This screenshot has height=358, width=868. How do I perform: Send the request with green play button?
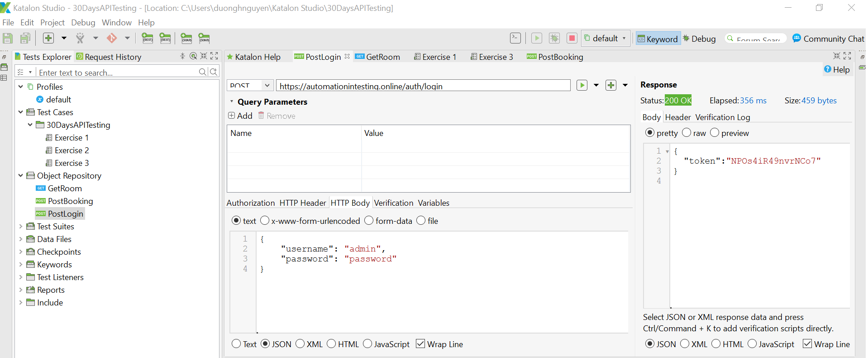[582, 85]
